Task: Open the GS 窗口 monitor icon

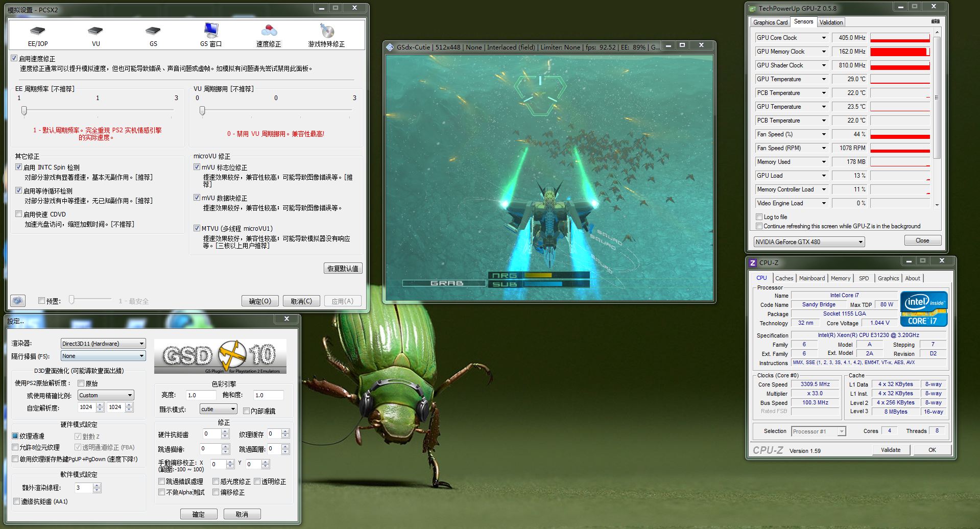Action: click(211, 31)
